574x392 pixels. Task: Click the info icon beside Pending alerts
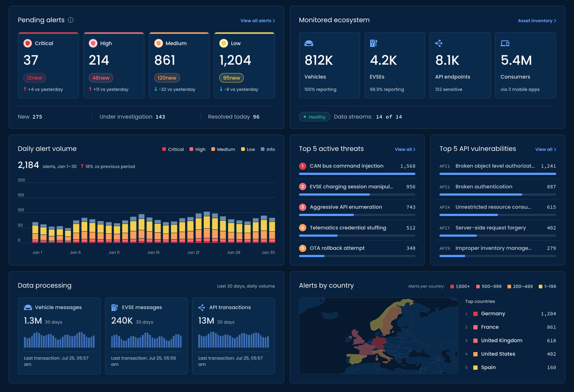pyautogui.click(x=71, y=20)
